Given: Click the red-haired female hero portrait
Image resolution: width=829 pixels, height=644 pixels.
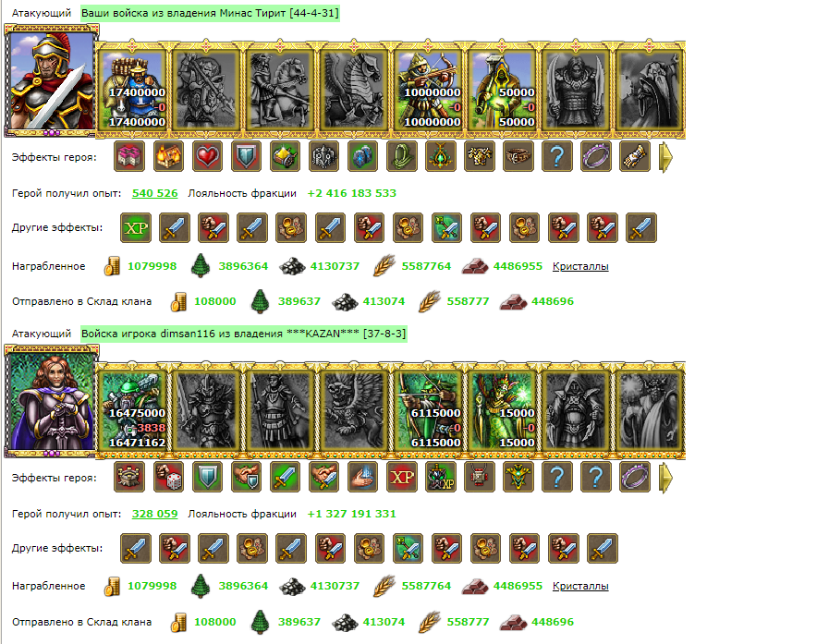Looking at the screenshot, I should pos(51,402).
